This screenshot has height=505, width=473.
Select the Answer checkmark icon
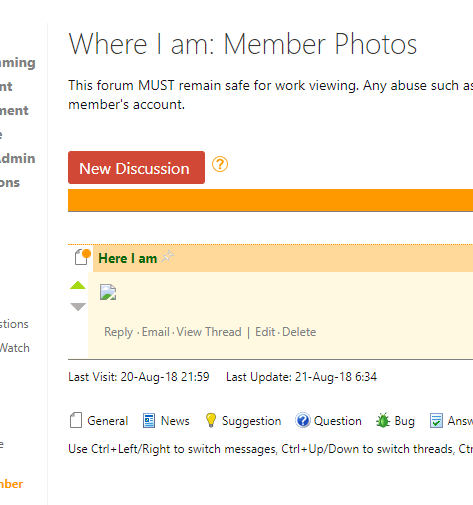coord(436,420)
